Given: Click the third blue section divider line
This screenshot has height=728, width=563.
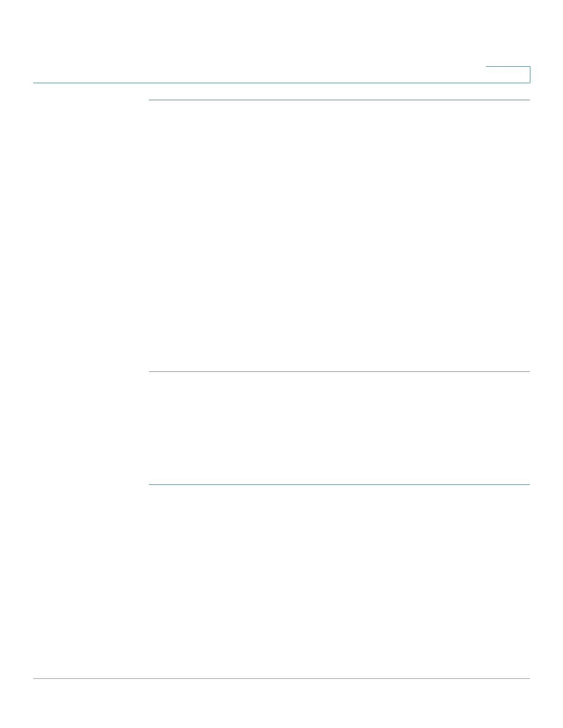Looking at the screenshot, I should click(339, 484).
